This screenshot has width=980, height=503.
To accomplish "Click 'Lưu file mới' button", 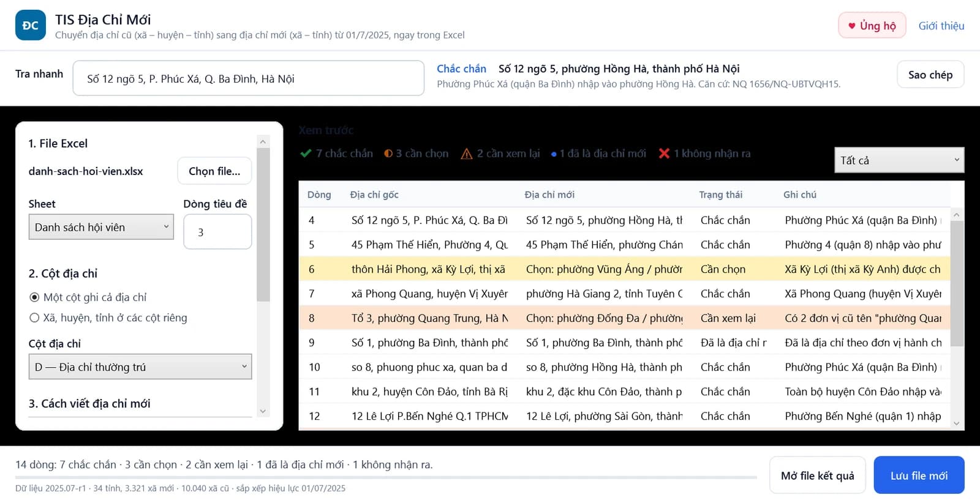I will [x=919, y=475].
